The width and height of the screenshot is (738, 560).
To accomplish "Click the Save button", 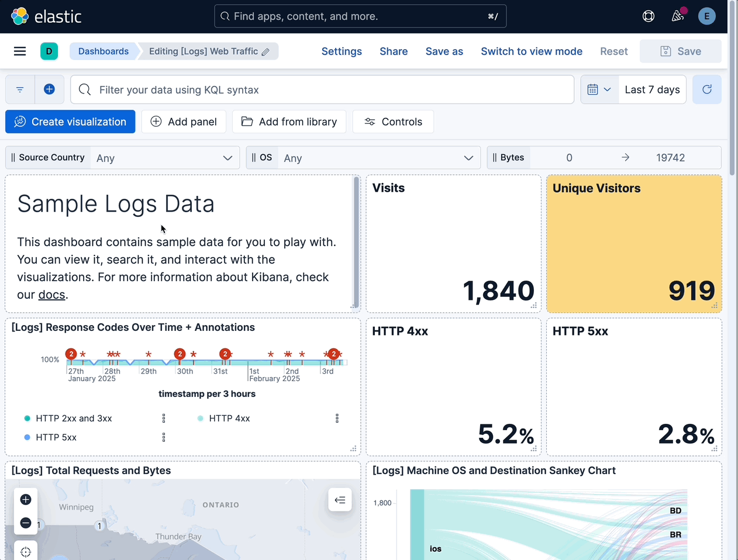I will [x=681, y=51].
